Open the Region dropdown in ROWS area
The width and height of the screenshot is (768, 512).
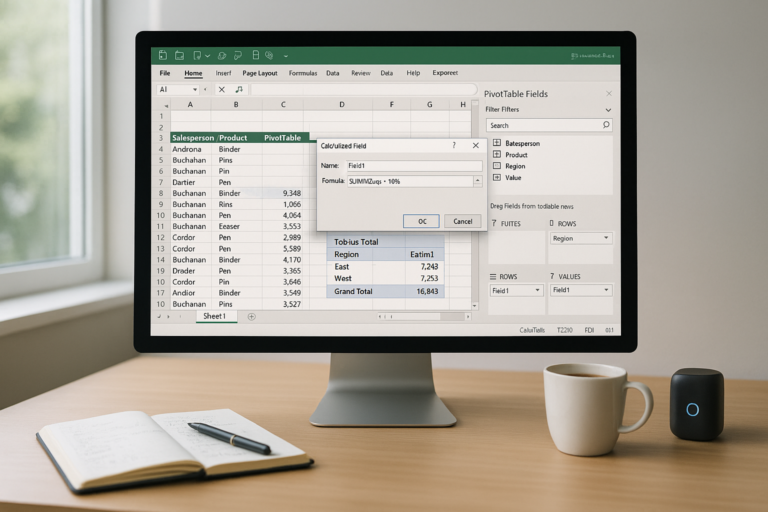(606, 238)
